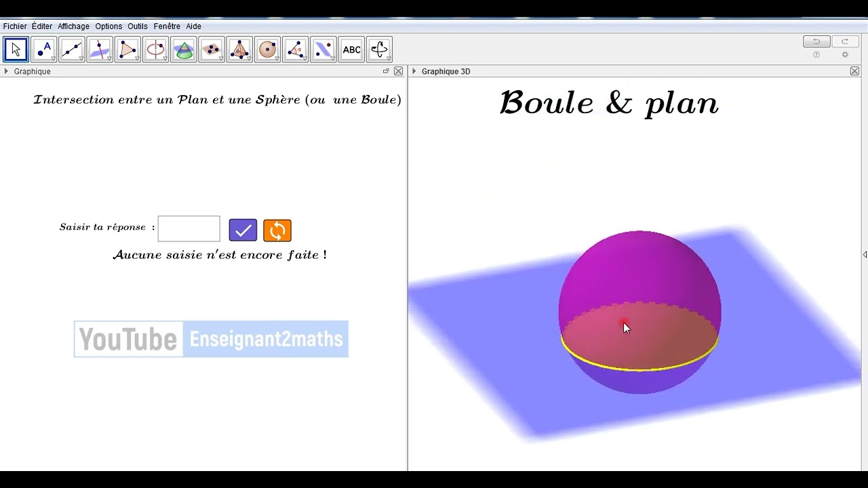Screen dimensions: 868x488
Task: Open Polygon tool dropdown arrow
Action: coord(137,59)
